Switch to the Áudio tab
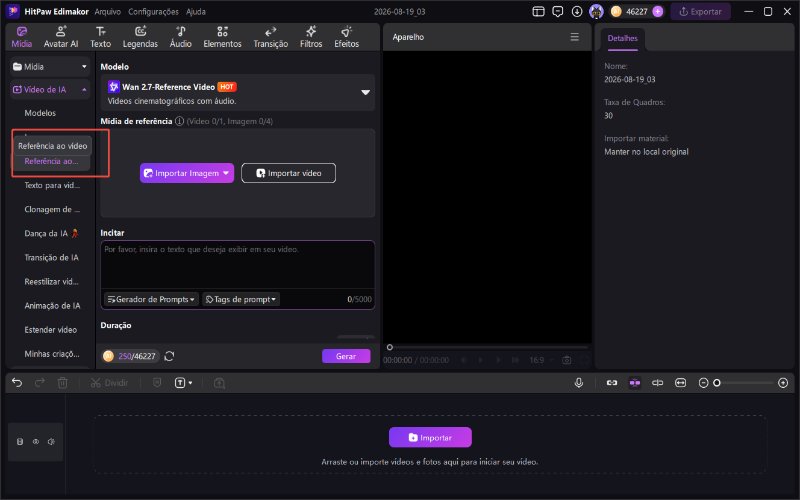 pyautogui.click(x=181, y=37)
